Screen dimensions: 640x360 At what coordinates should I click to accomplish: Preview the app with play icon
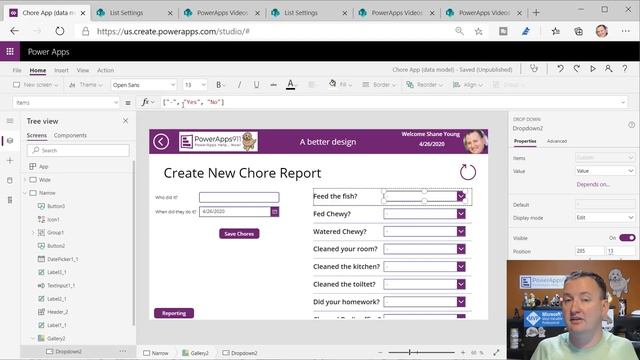coord(593,69)
